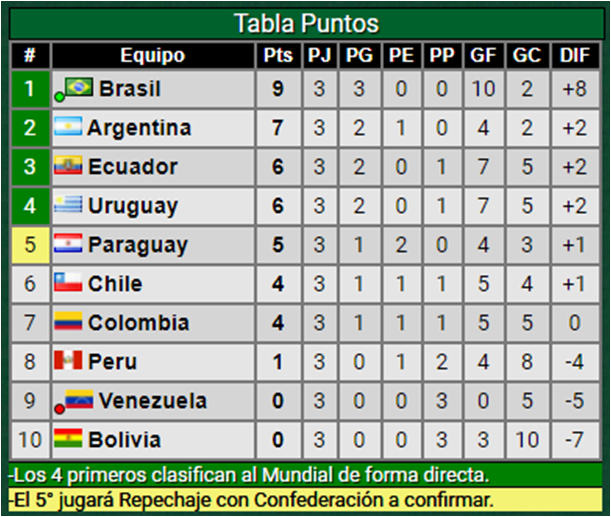Image resolution: width=611 pixels, height=517 pixels.
Task: Click the Venezuela flag icon
Action: (80, 400)
